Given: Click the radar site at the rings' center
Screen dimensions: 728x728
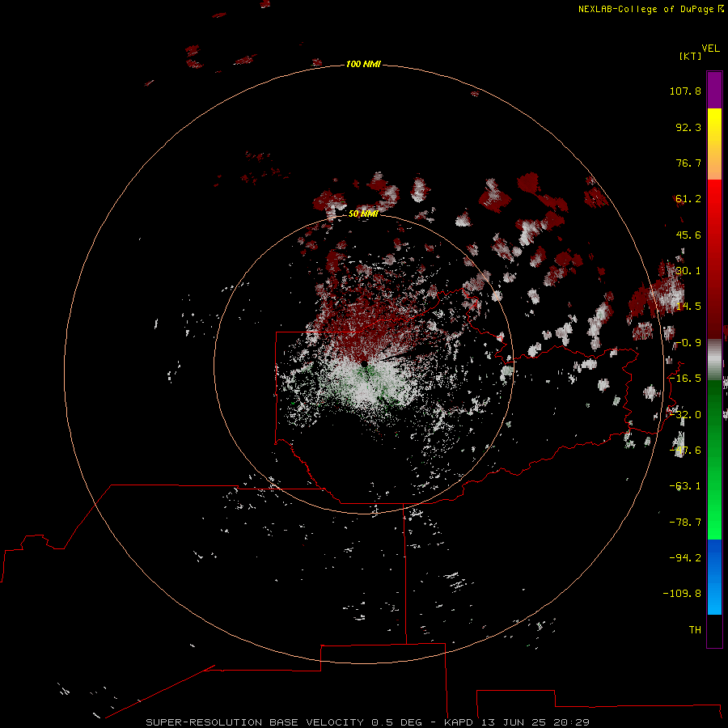Looking at the screenshot, I should pyautogui.click(x=365, y=363).
